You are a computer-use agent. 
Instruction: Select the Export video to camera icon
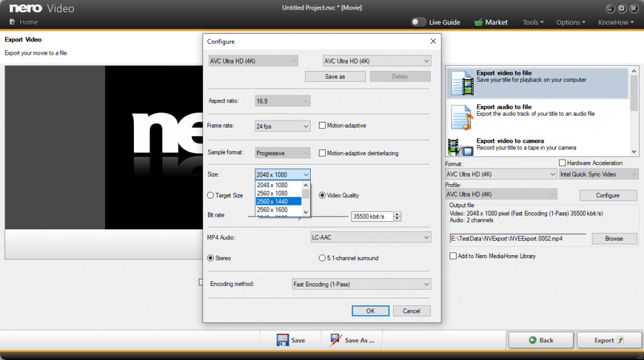click(x=460, y=148)
